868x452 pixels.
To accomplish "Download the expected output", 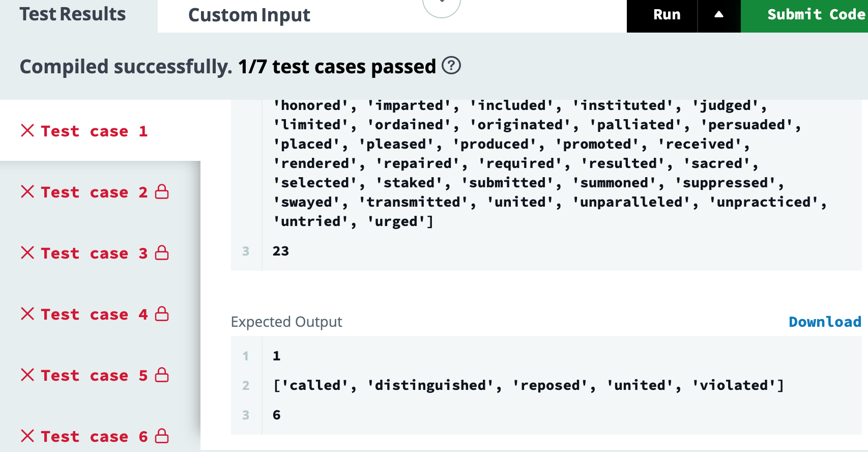I will point(825,322).
